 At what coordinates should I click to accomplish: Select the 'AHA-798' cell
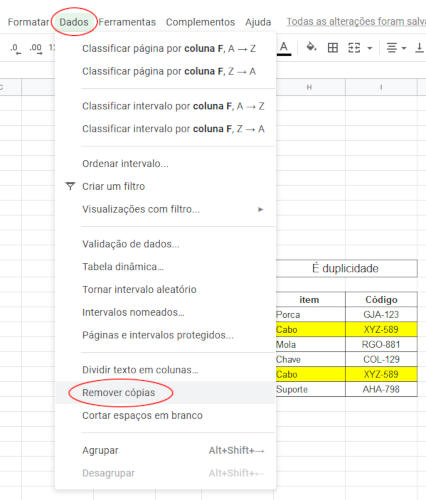[x=381, y=389]
